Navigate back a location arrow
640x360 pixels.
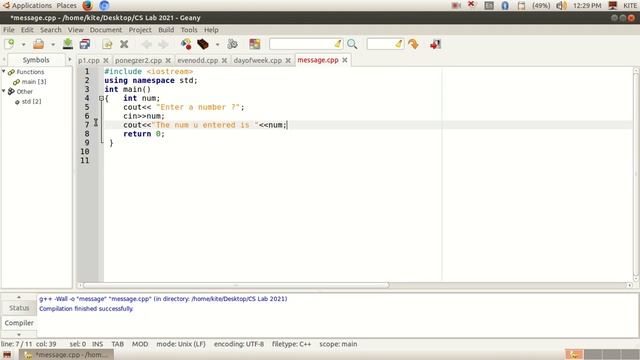click(x=147, y=44)
